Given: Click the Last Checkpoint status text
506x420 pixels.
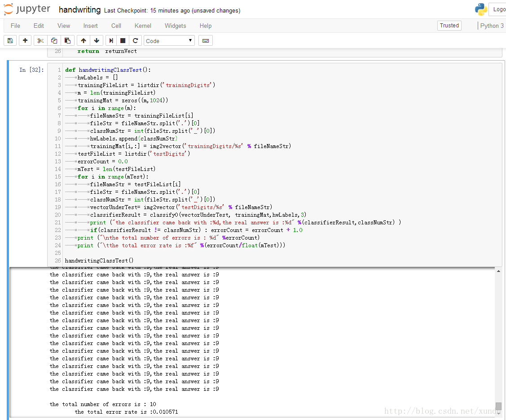Looking at the screenshot, I should coord(172,11).
